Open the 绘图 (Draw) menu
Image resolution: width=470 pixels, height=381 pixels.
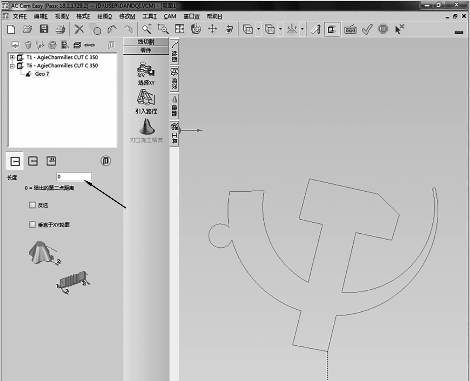[105, 16]
